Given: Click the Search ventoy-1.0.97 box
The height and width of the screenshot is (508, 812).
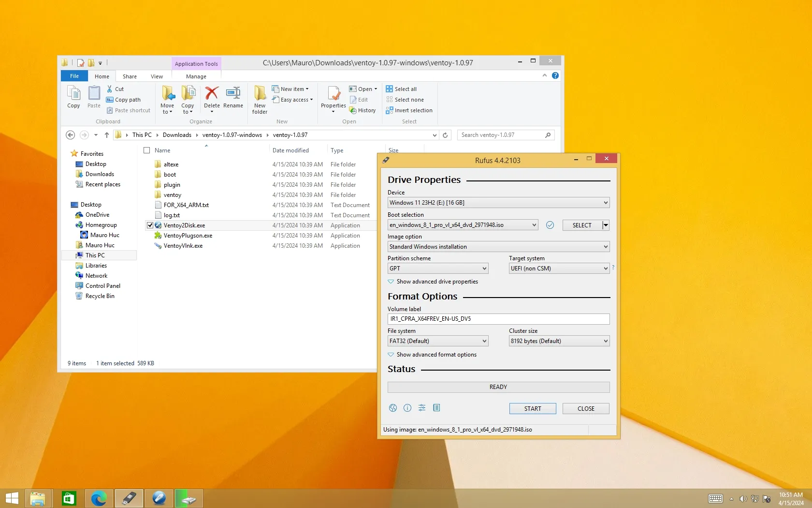Looking at the screenshot, I should point(506,135).
